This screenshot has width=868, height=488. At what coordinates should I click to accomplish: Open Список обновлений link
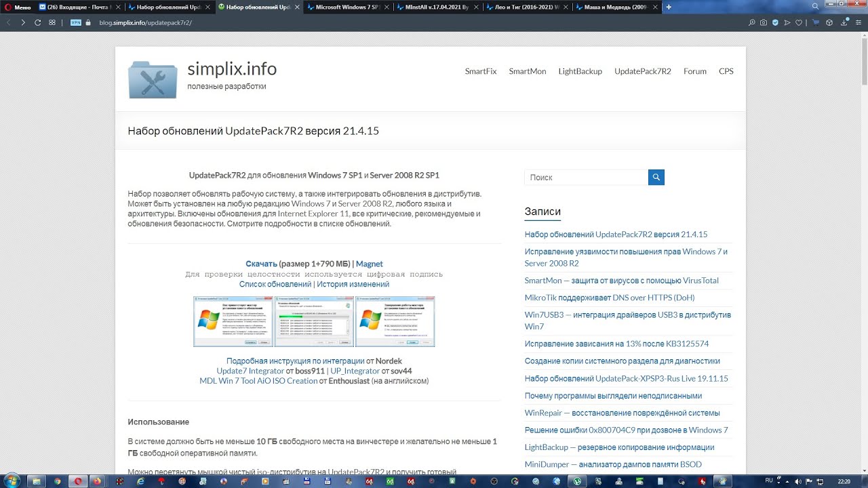point(275,284)
